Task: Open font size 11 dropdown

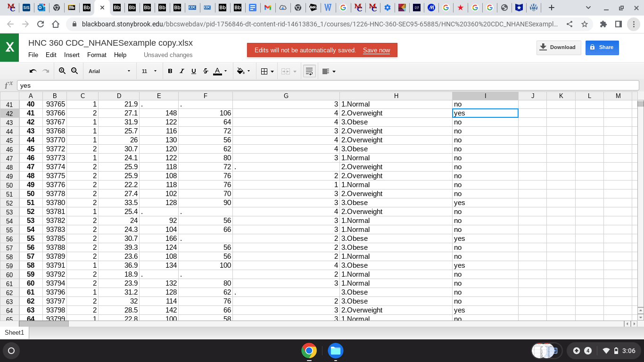Action: tap(149, 71)
